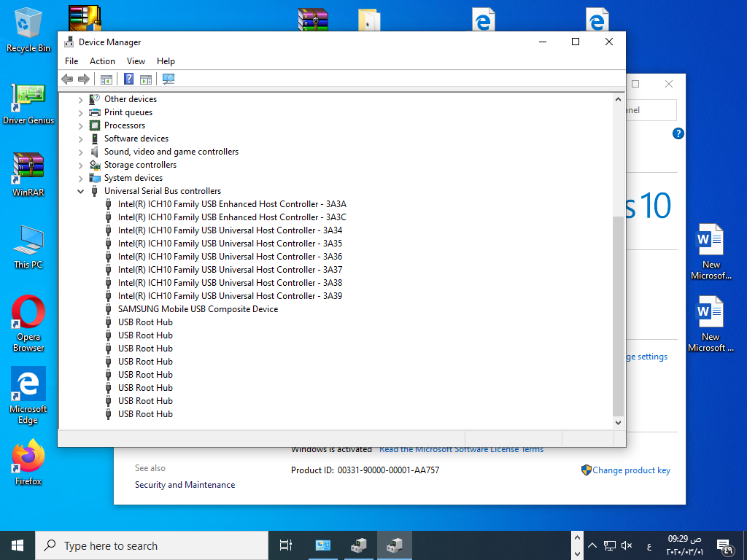The image size is (747, 560).
Task: Expand the System devices node
Action: coord(80,178)
